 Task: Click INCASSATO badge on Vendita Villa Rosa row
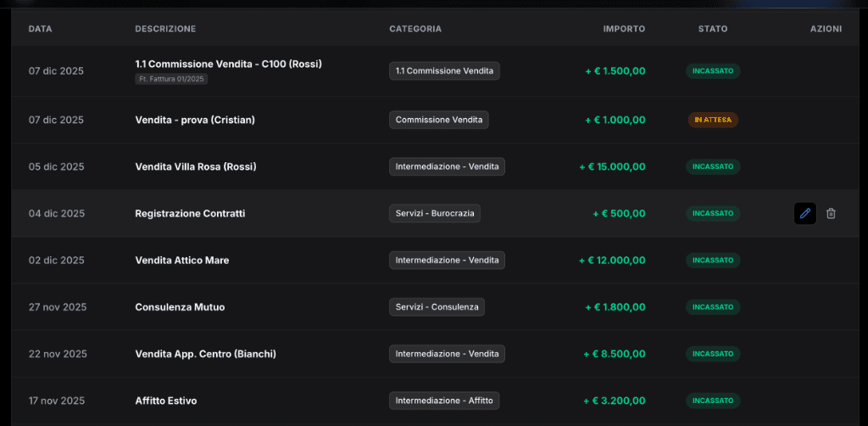pos(712,167)
